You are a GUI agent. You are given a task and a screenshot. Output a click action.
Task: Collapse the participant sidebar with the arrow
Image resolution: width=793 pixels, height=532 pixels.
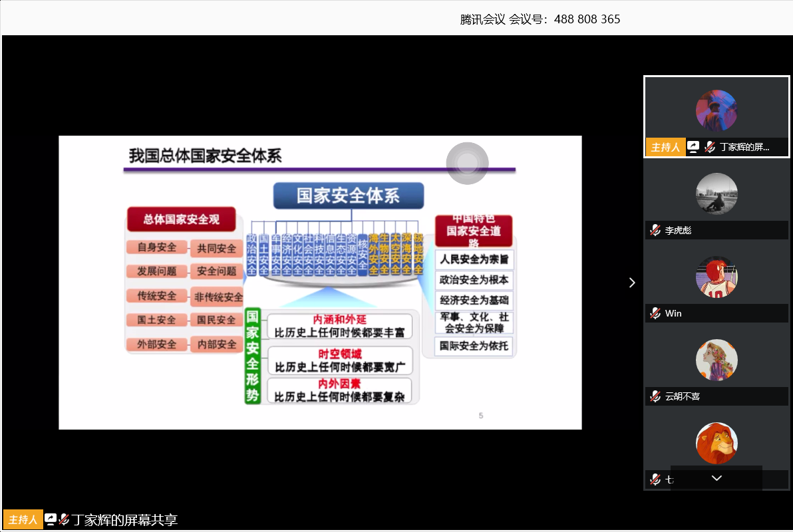click(x=632, y=283)
